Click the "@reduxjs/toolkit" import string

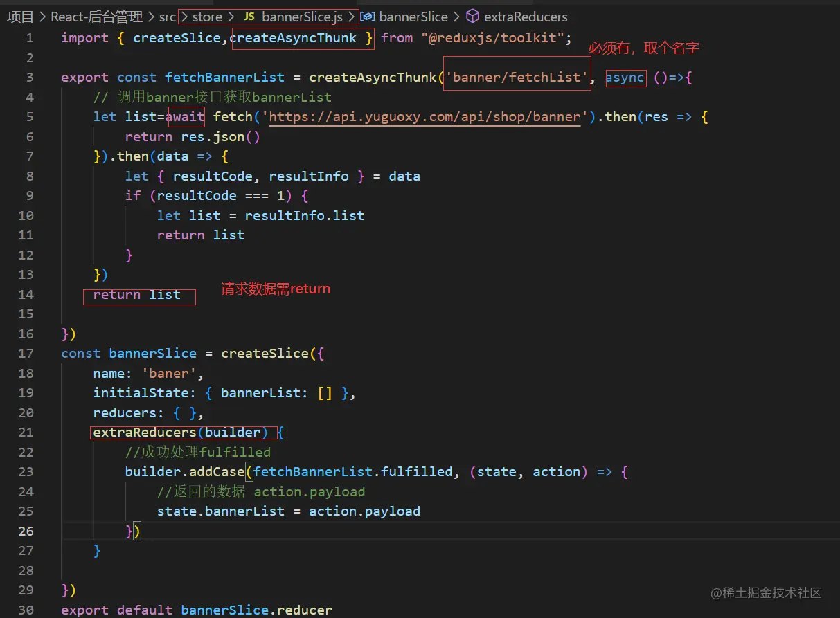click(492, 37)
